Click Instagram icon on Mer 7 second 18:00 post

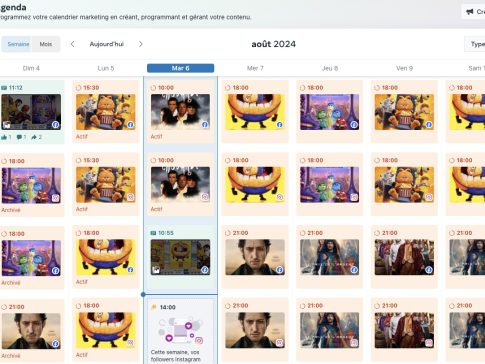(x=280, y=197)
